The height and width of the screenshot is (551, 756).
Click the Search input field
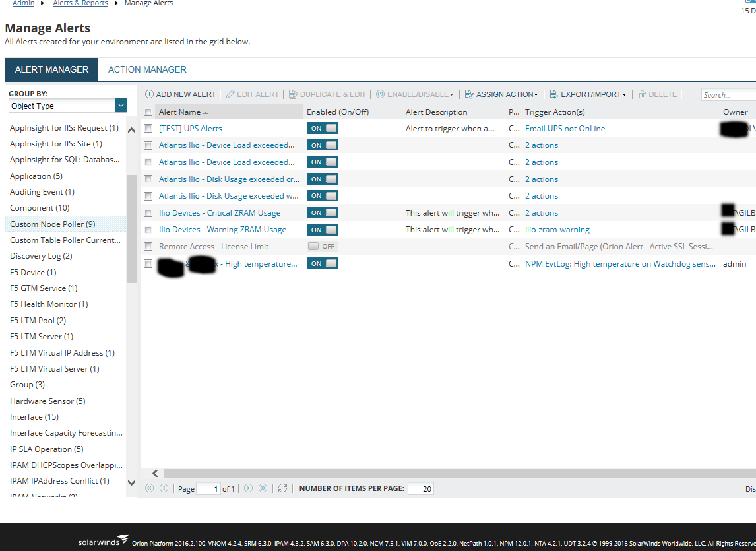point(728,94)
